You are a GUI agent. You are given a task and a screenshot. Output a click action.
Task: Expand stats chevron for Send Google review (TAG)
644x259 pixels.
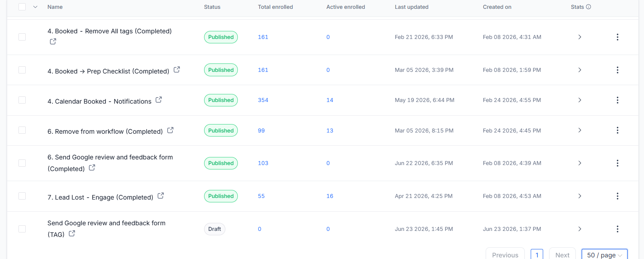coord(580,229)
